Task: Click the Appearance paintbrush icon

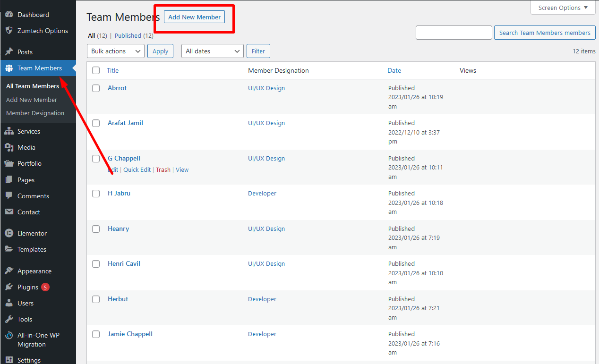Action: click(x=9, y=271)
